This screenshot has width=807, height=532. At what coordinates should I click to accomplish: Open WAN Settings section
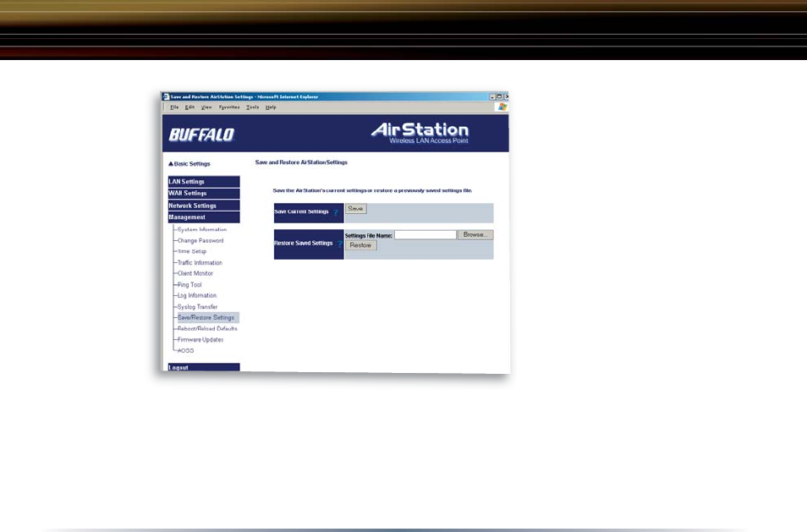(204, 194)
